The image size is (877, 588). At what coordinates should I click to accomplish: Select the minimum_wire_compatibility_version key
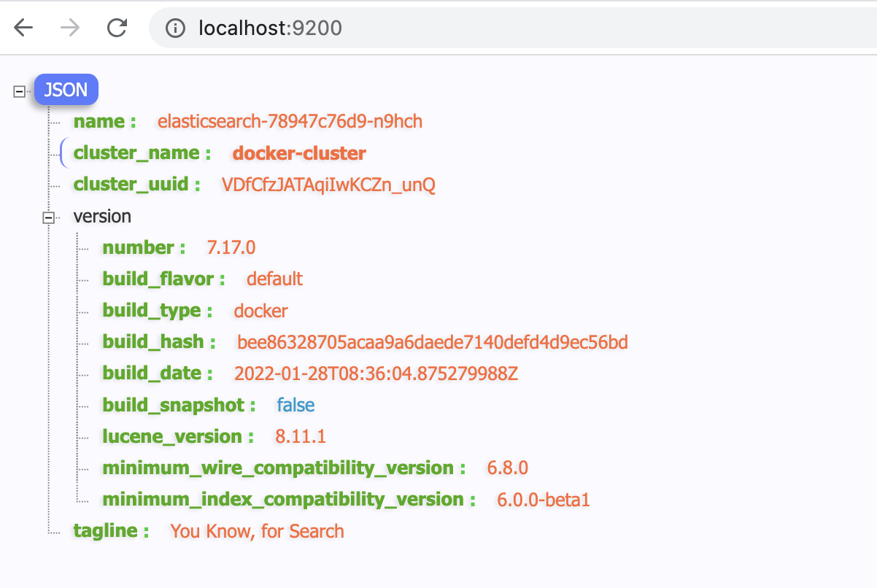pyautogui.click(x=278, y=468)
